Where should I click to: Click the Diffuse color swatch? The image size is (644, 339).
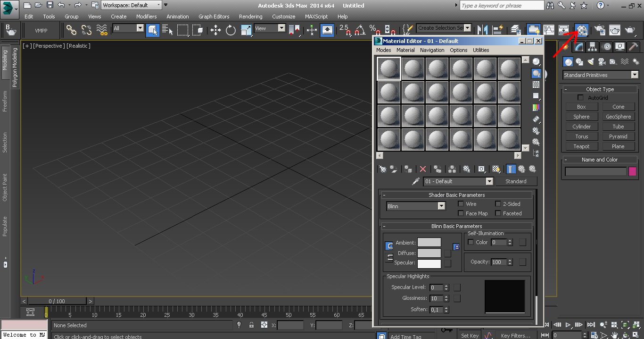[x=429, y=253]
